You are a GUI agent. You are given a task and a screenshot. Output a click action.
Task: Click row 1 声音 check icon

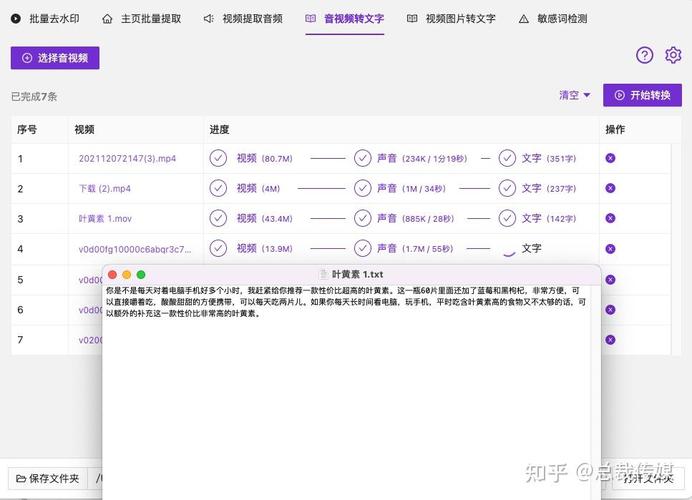click(x=363, y=158)
